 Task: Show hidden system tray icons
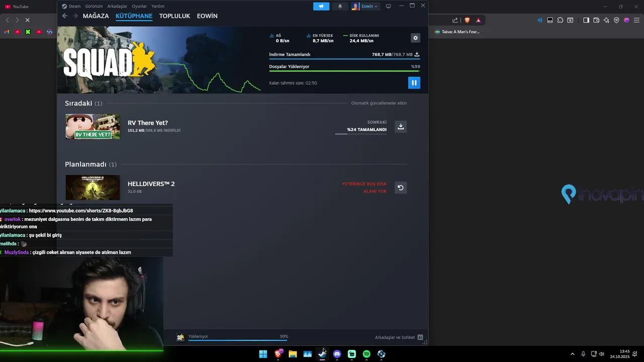click(572, 354)
